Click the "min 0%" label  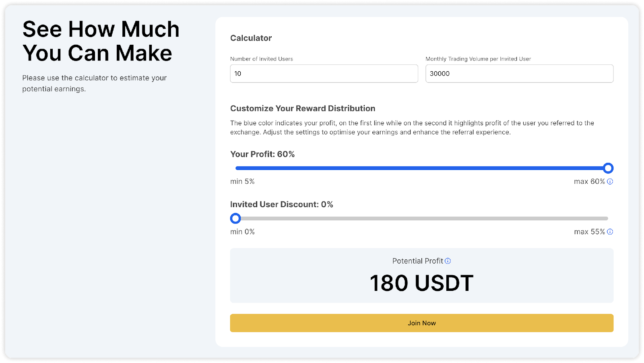tap(242, 232)
